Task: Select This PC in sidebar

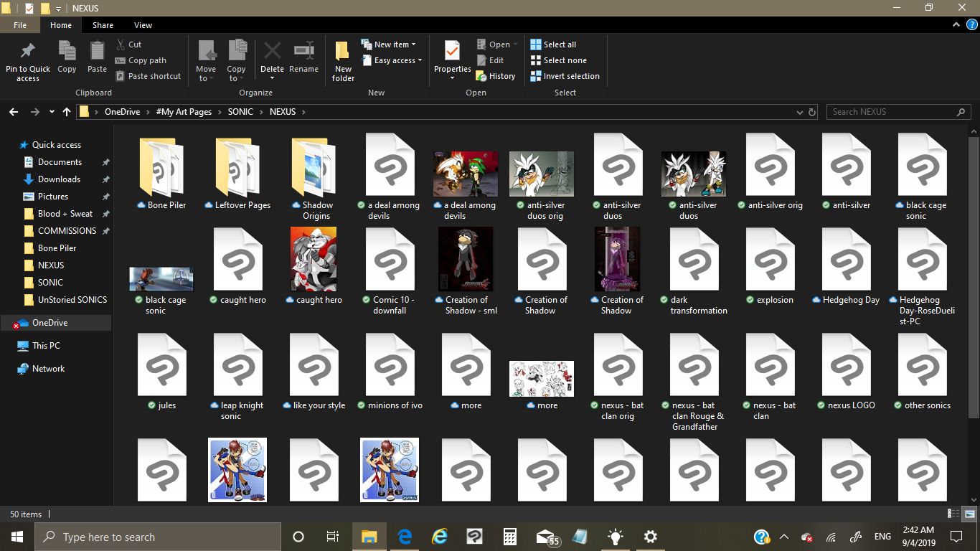Action: point(46,346)
